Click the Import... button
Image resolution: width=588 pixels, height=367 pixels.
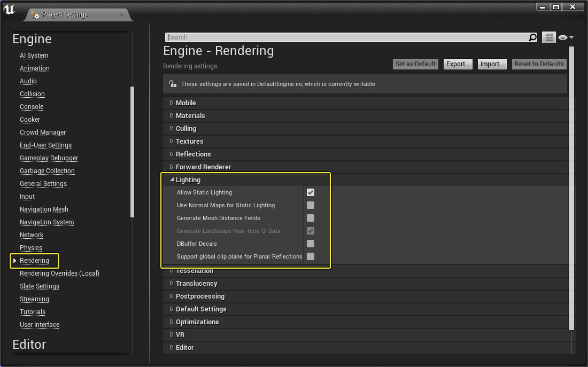[x=492, y=64]
